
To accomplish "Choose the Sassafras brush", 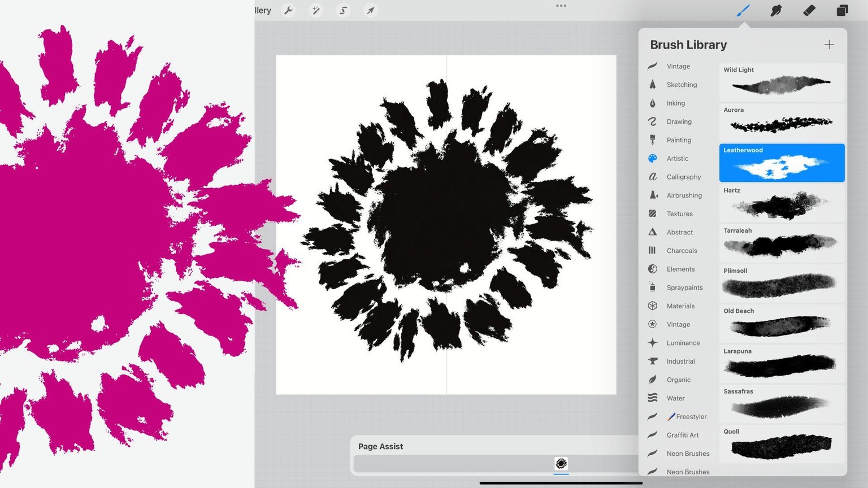I will pyautogui.click(x=782, y=403).
